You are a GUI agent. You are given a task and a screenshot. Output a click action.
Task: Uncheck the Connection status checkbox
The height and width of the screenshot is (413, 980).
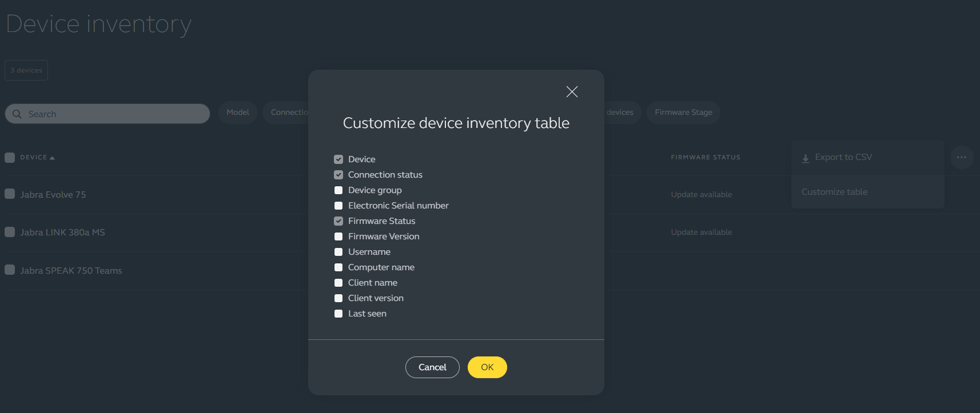(338, 175)
